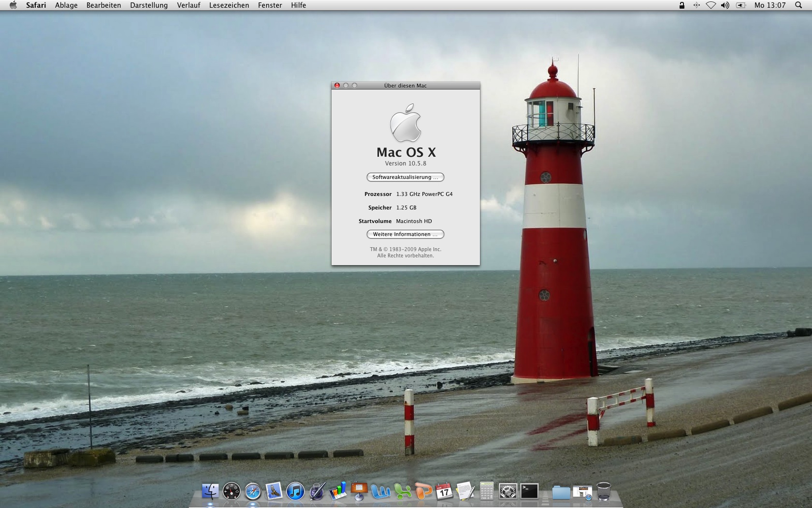
Task: Open the inkwell pen app in the Dock
Action: 317,492
